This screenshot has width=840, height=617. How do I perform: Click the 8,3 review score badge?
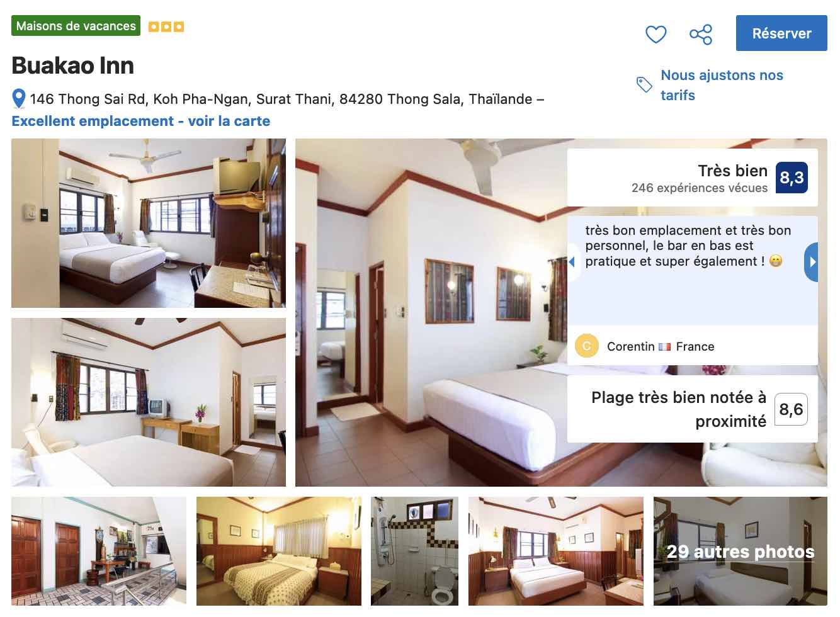[x=792, y=178]
